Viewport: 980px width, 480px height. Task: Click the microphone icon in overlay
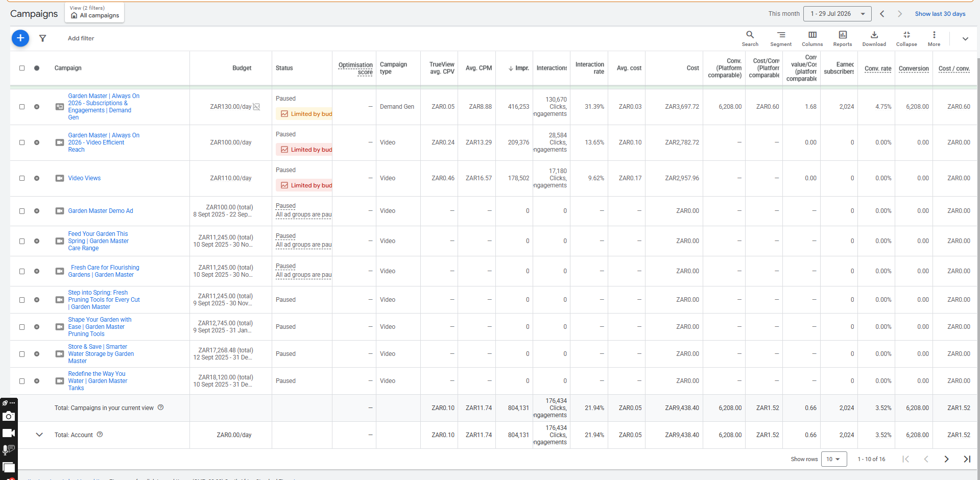[8, 449]
